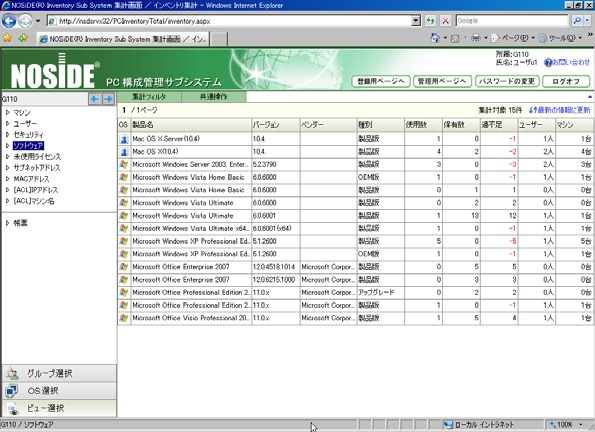The height and width of the screenshot is (432, 595).
Task: Open a new blank browser tab
Action: point(219,39)
